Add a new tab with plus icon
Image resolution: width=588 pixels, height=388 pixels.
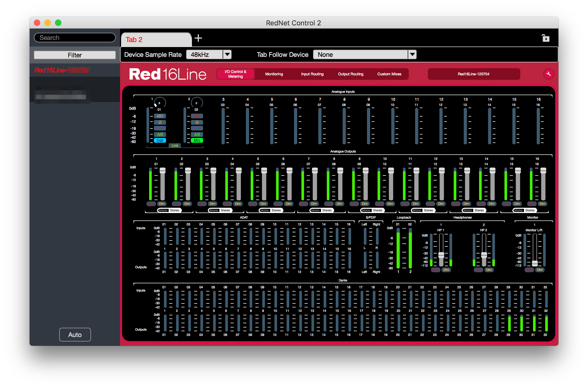coord(198,38)
